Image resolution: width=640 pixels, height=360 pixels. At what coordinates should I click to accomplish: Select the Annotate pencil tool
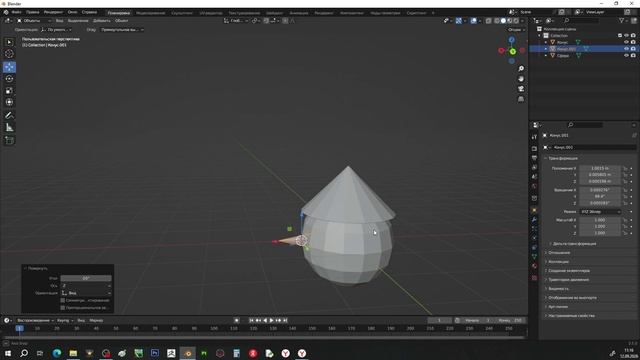point(9,116)
